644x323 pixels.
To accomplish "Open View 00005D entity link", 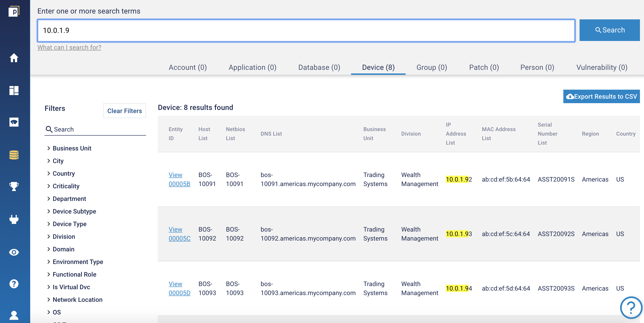I will pyautogui.click(x=179, y=288).
